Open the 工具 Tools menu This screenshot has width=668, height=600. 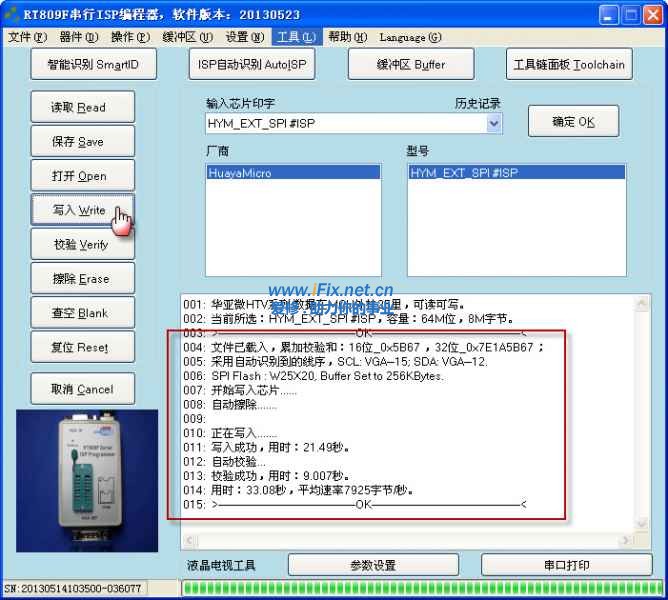tap(295, 37)
